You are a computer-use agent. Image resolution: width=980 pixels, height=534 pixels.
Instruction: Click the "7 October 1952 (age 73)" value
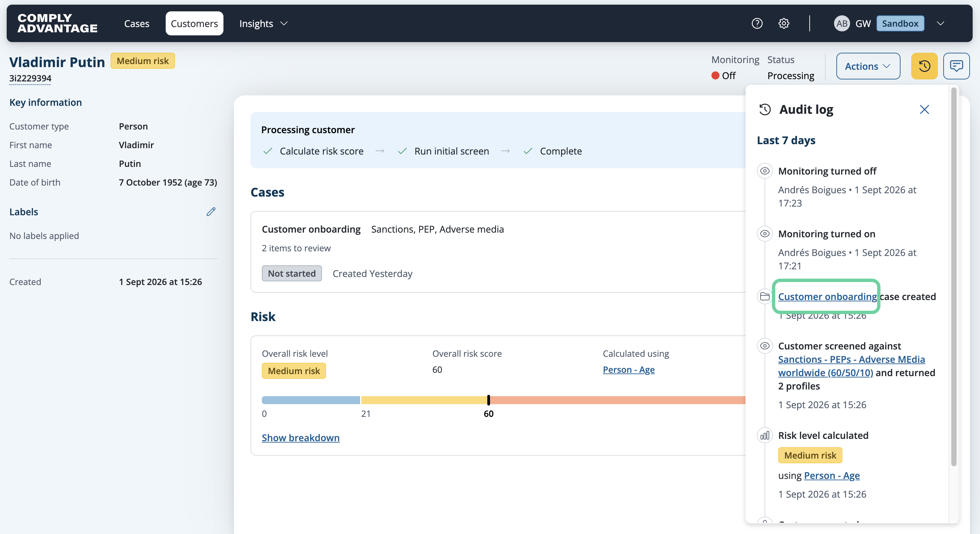tap(168, 183)
